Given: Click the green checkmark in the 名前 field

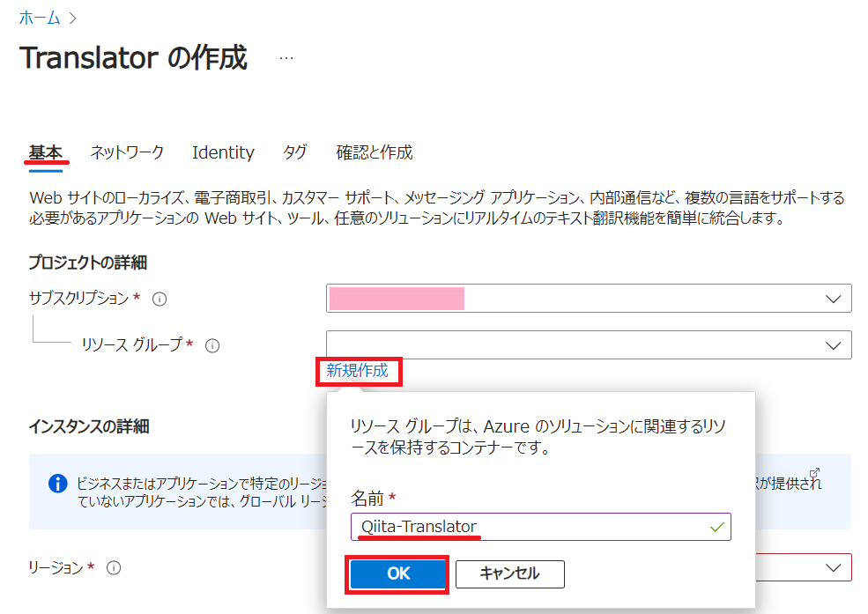Looking at the screenshot, I should (717, 527).
